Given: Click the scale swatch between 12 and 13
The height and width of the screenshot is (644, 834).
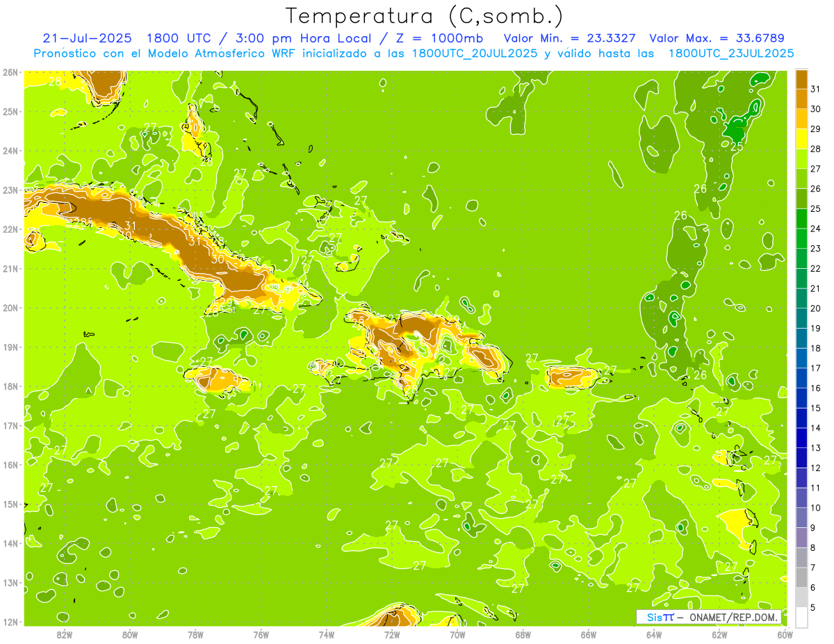Looking at the screenshot, I should pos(801,458).
